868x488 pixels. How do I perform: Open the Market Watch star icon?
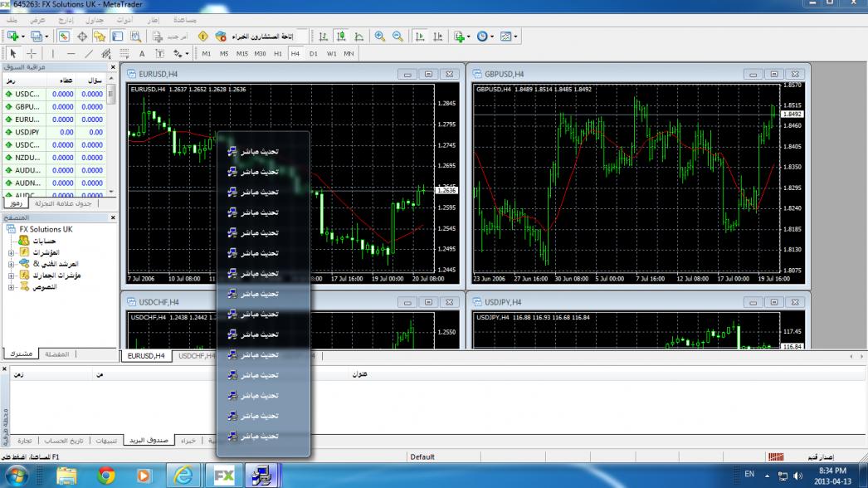(99, 37)
